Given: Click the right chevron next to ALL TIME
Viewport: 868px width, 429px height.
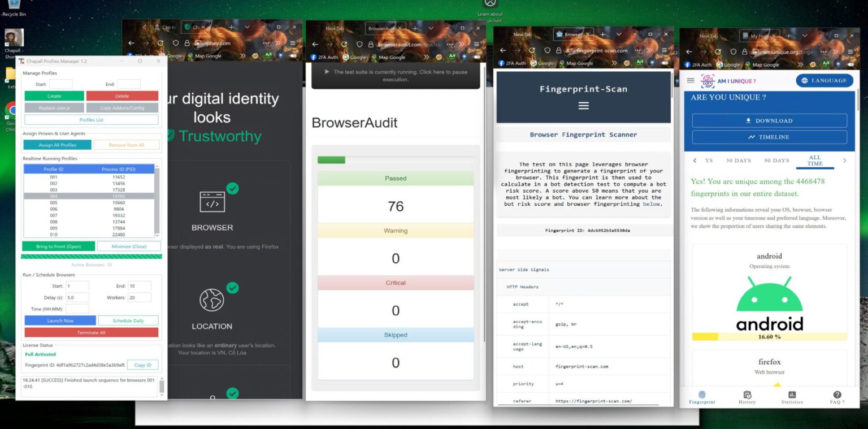Looking at the screenshot, I should 844,161.
